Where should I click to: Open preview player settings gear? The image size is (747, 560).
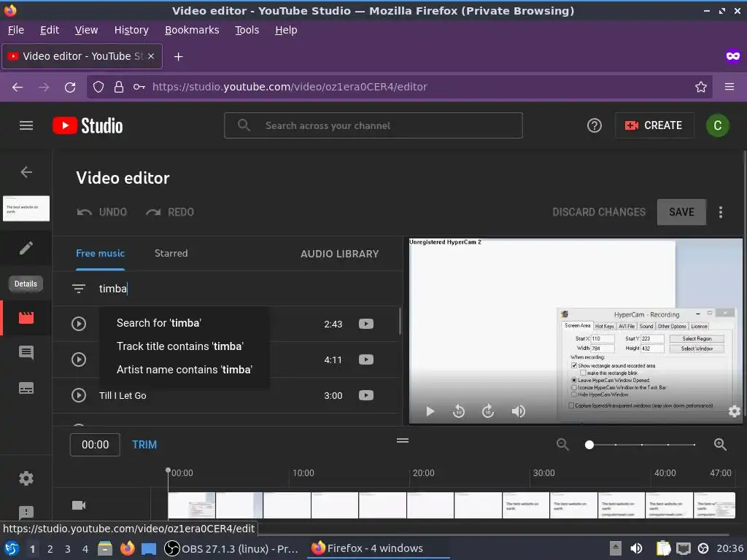[x=734, y=411]
